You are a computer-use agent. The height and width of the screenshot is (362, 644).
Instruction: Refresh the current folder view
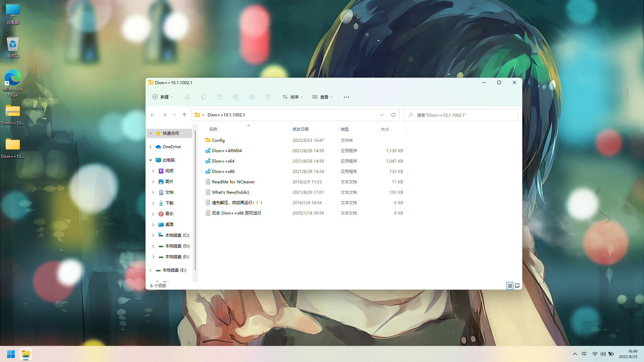pos(393,115)
